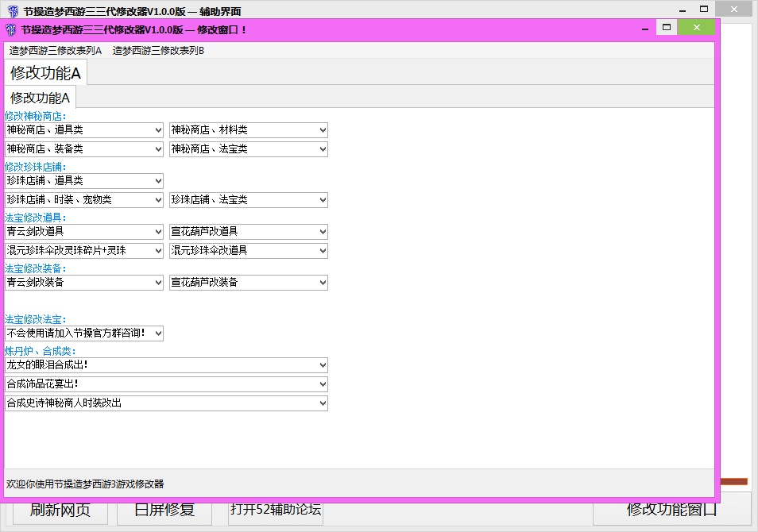Click the app icon in the 修改窗口 title bar
This screenshot has height=532, width=758.
[x=11, y=29]
